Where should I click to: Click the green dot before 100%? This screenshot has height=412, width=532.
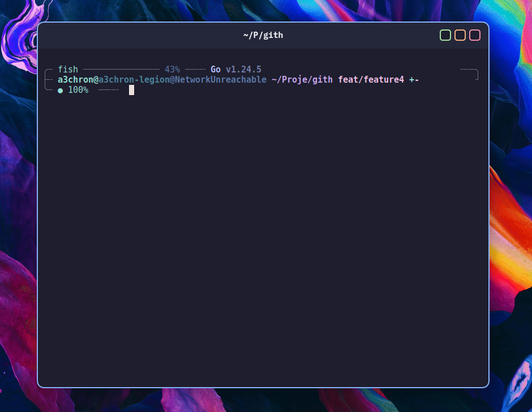[61, 91]
